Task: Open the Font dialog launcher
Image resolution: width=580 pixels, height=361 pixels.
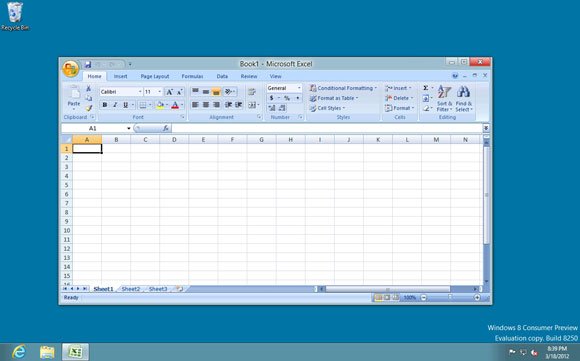Action: (x=182, y=117)
